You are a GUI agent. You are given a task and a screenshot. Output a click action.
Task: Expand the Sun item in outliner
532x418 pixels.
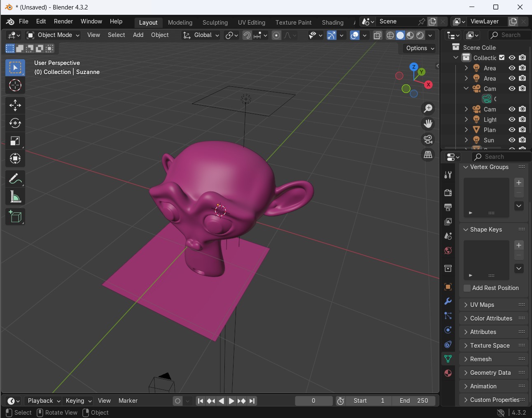466,140
